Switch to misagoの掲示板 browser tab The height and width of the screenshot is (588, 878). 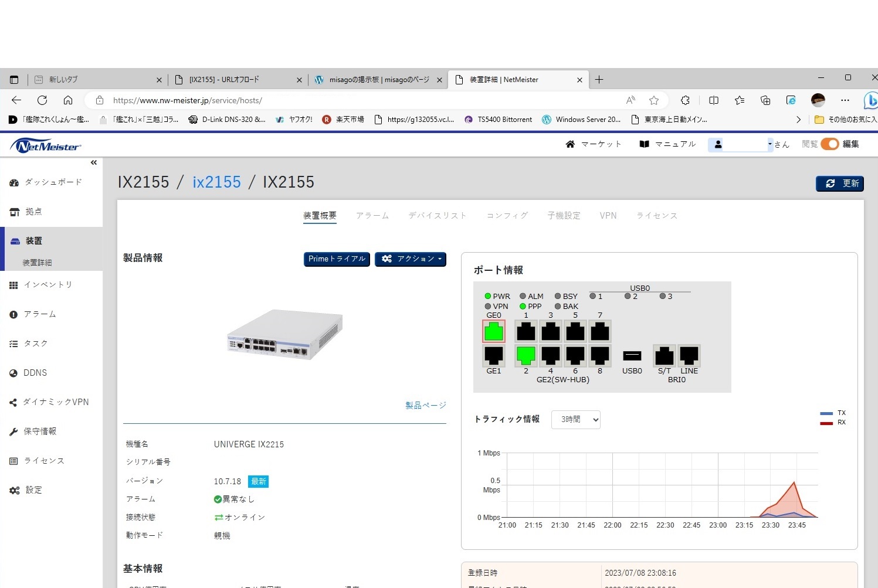378,80
